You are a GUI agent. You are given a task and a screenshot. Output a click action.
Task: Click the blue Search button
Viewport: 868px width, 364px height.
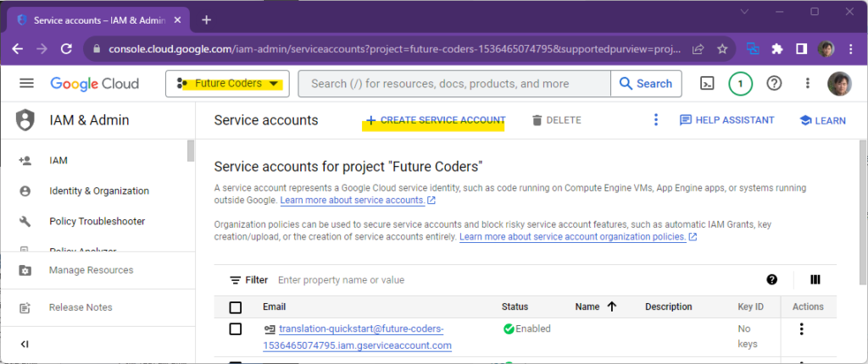[646, 84]
